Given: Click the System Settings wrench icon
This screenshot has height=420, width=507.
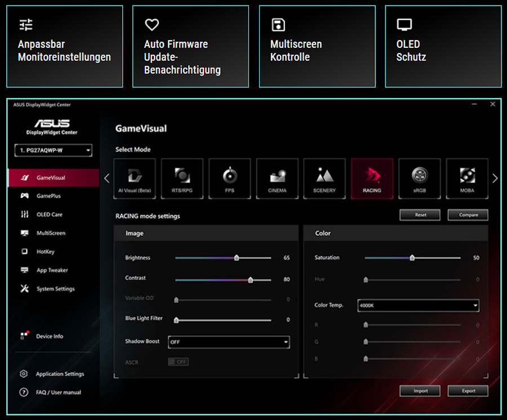Looking at the screenshot, I should tap(25, 288).
